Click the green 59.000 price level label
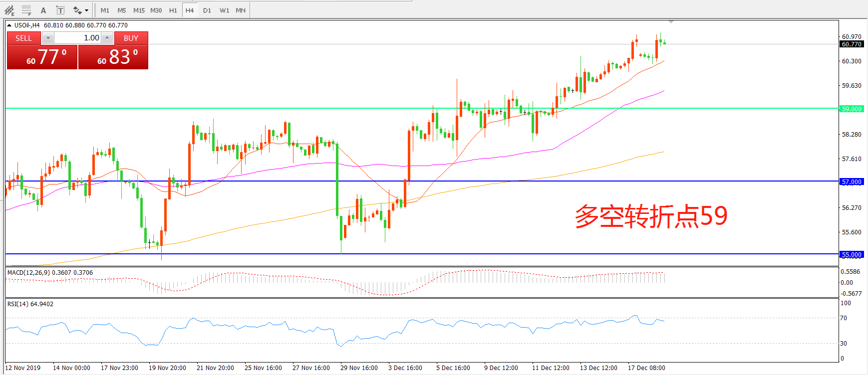The height and width of the screenshot is (375, 868). (852, 109)
